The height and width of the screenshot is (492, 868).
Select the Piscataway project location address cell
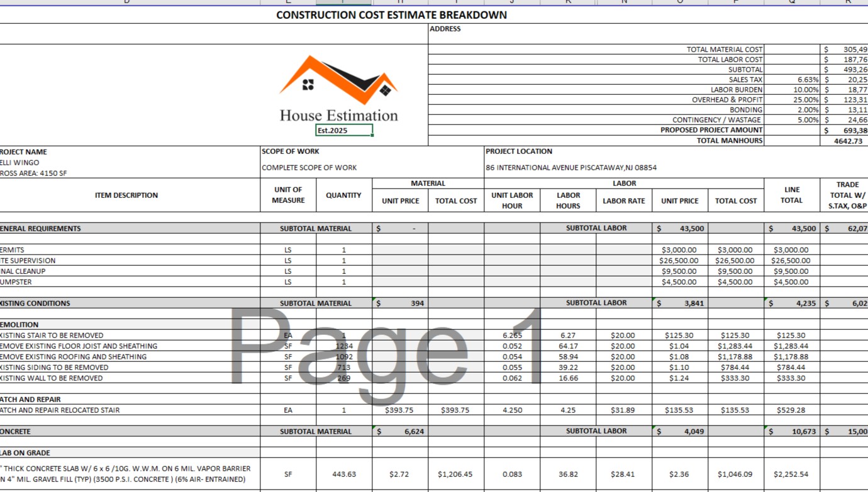pyautogui.click(x=570, y=168)
